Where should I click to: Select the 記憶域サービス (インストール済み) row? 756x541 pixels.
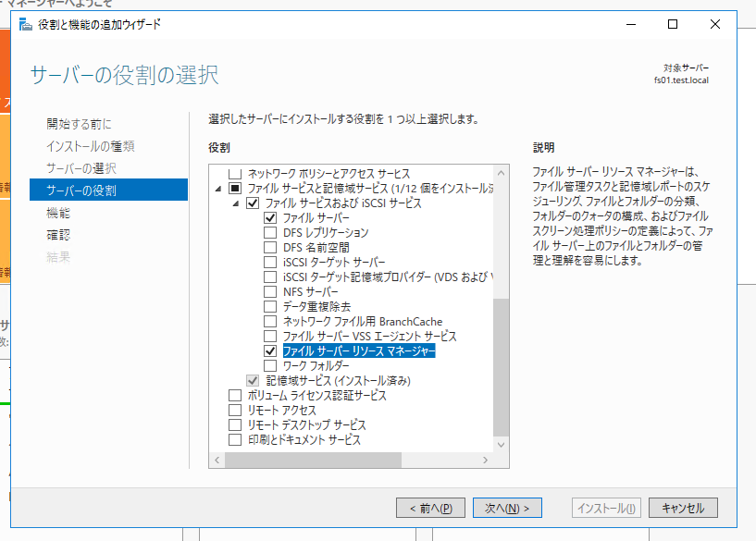point(338,381)
